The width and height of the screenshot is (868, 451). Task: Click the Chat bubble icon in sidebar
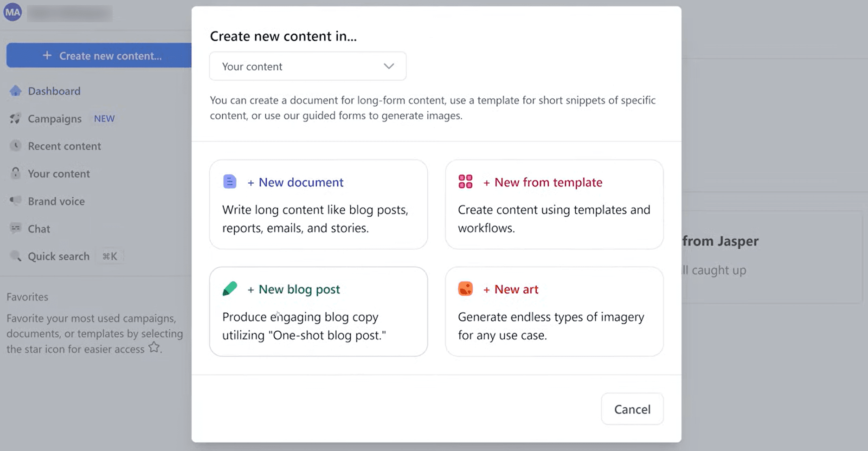(x=16, y=228)
